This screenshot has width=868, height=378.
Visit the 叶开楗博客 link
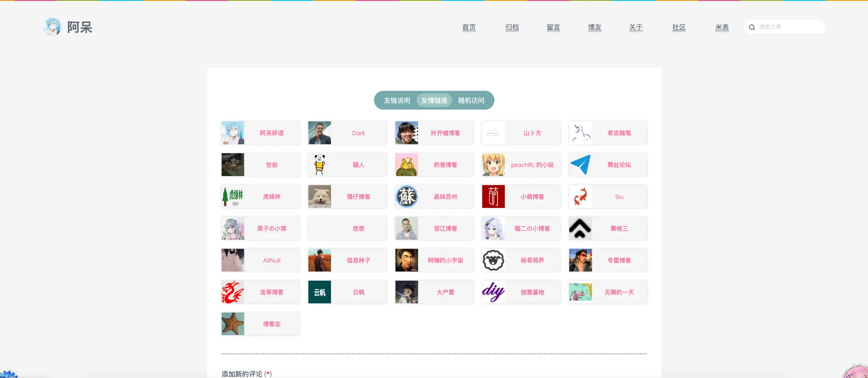[x=445, y=133]
